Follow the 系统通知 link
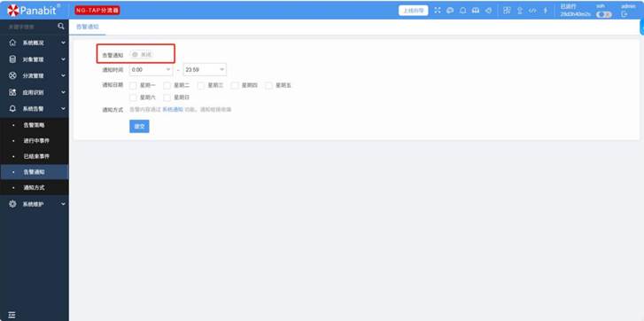This screenshot has height=321, width=644. coord(173,110)
